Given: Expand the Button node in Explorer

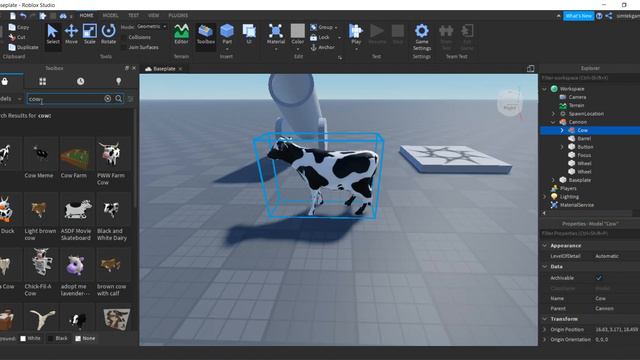Looking at the screenshot, I should click(562, 147).
